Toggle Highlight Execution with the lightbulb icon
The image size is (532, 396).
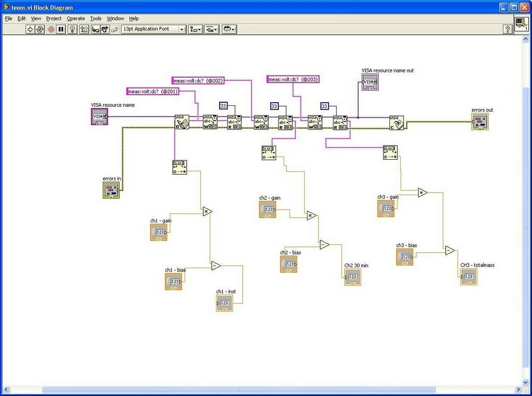click(x=73, y=29)
